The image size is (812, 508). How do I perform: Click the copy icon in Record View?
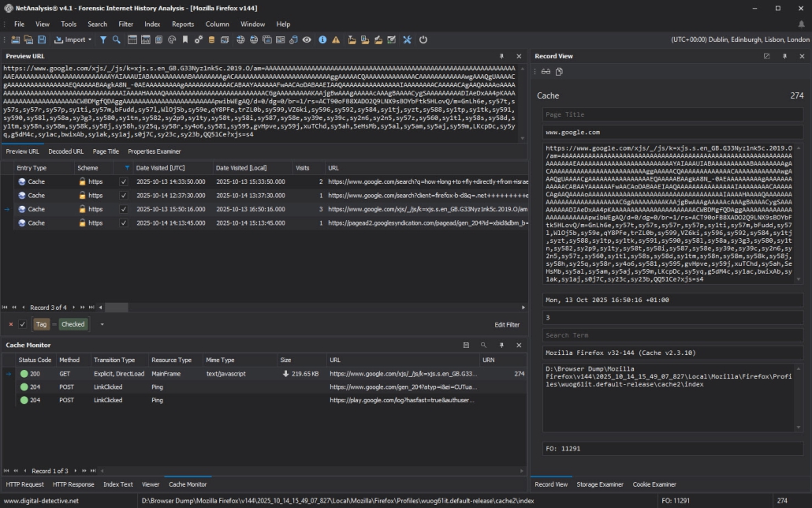(559, 72)
